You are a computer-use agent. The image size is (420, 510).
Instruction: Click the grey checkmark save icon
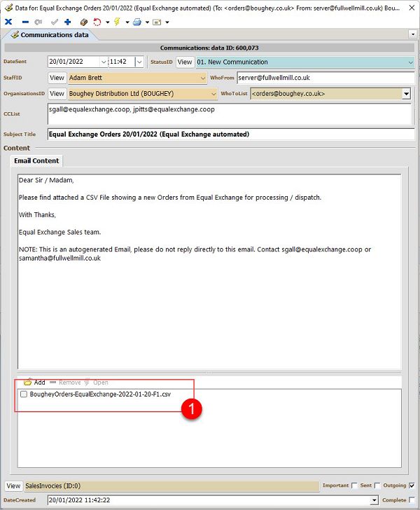point(55,22)
